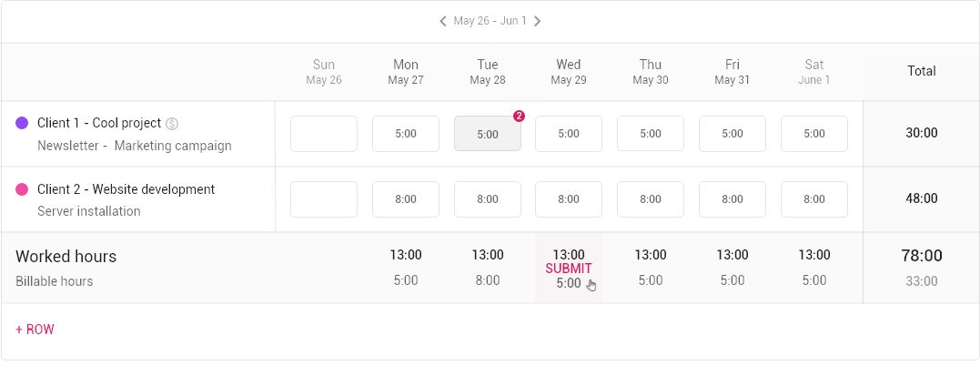Edit Friday 8:00 entry for Website development
Image resolution: width=980 pixels, height=376 pixels.
[x=732, y=199]
